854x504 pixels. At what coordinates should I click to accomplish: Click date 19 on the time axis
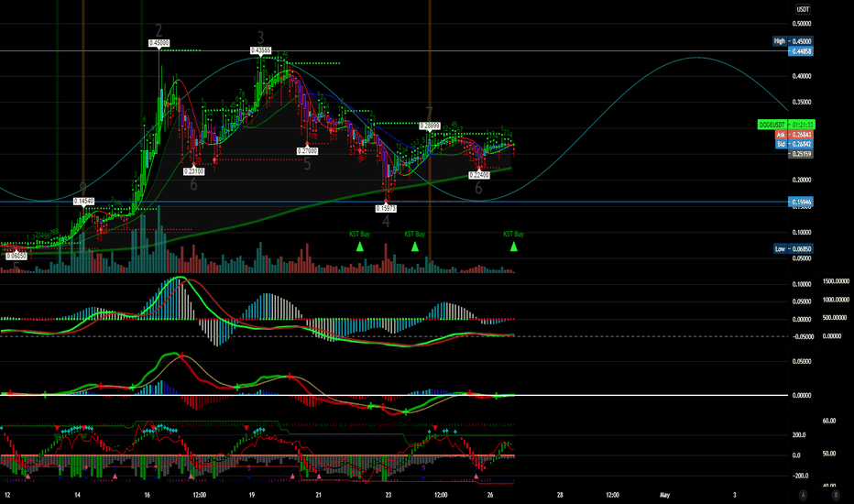pyautogui.click(x=252, y=495)
